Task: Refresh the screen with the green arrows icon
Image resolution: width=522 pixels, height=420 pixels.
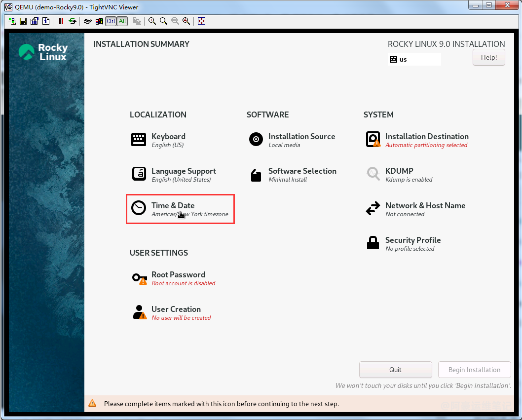Action: pos(73,21)
